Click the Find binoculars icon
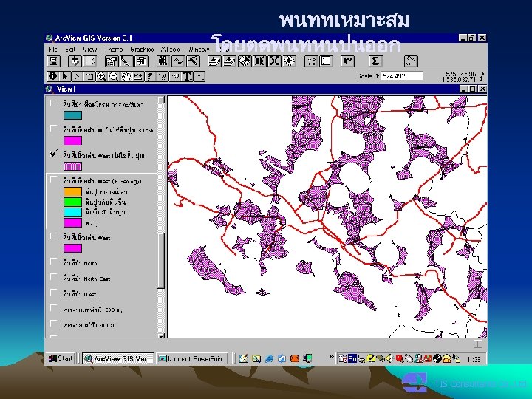 pyautogui.click(x=163, y=61)
